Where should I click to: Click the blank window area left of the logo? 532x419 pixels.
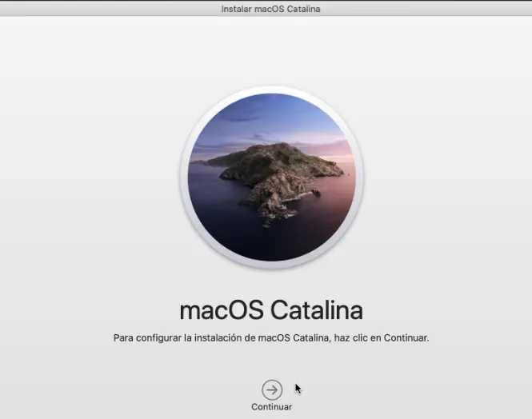pos(88,176)
